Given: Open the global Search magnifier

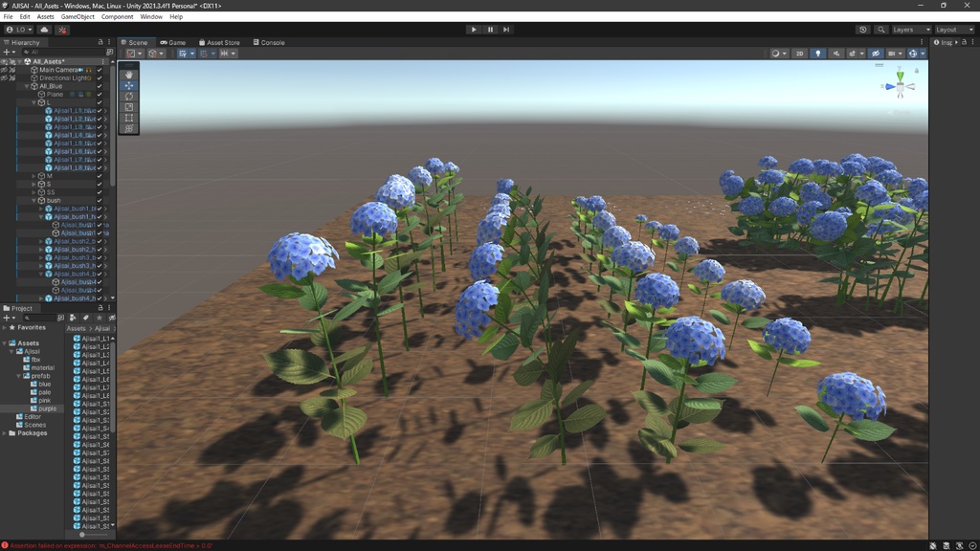Looking at the screenshot, I should pyautogui.click(x=881, y=30).
